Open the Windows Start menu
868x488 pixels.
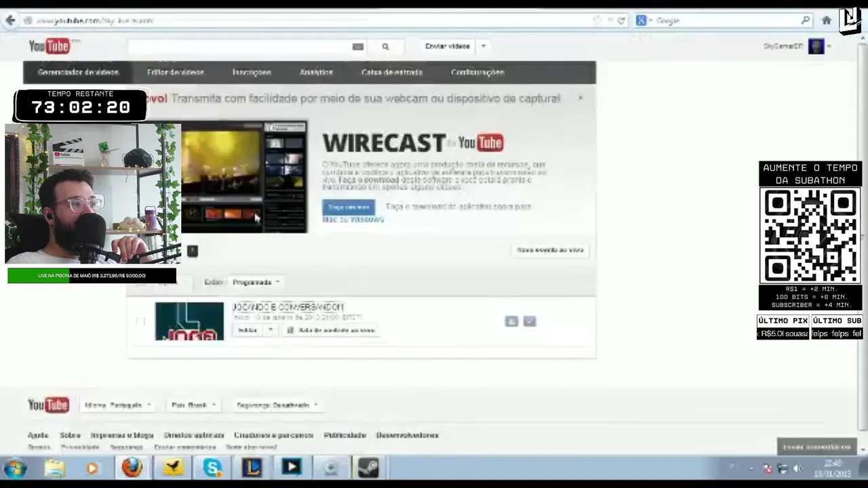pos(16,468)
